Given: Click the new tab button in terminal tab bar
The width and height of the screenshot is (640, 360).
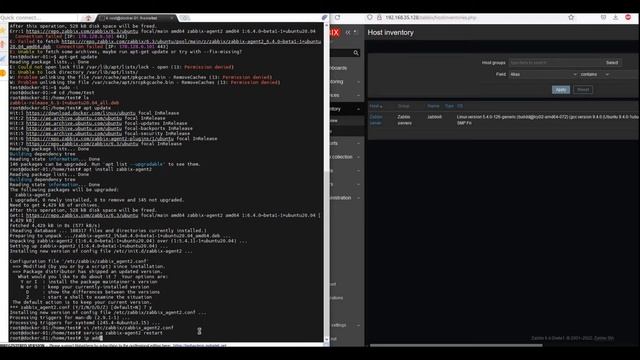Looking at the screenshot, I should [185, 18].
